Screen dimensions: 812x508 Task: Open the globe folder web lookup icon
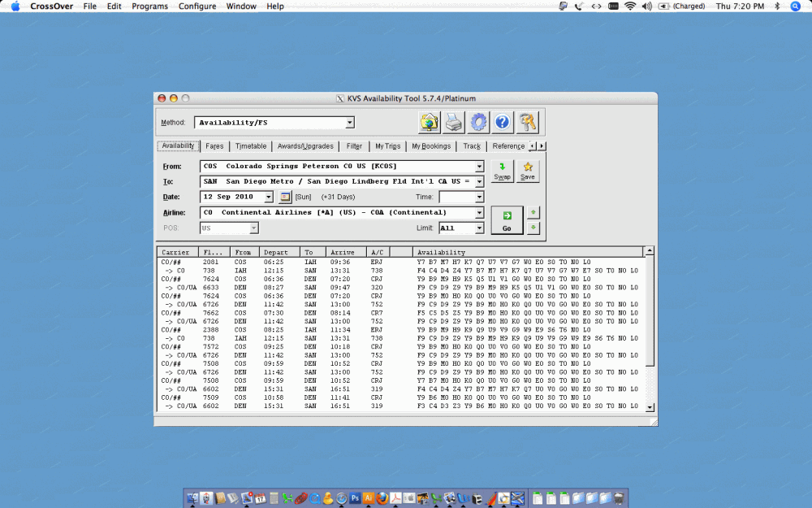(x=430, y=123)
